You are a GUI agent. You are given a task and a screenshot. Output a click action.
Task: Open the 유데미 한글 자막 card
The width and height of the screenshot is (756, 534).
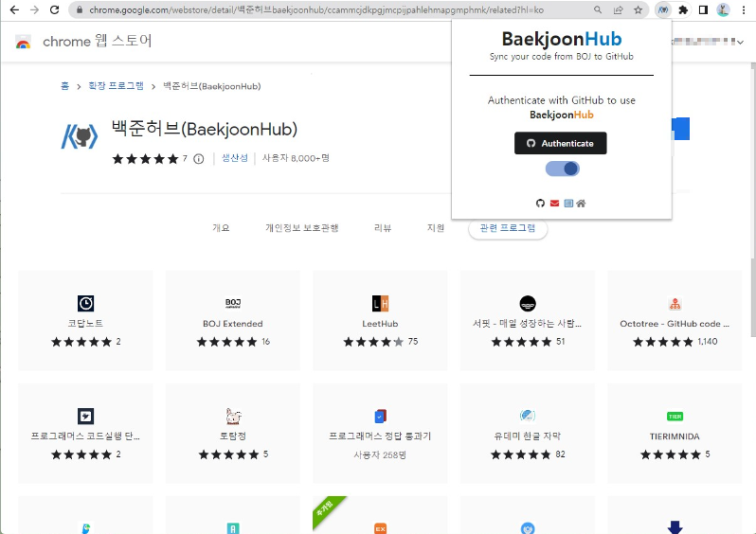(x=528, y=434)
